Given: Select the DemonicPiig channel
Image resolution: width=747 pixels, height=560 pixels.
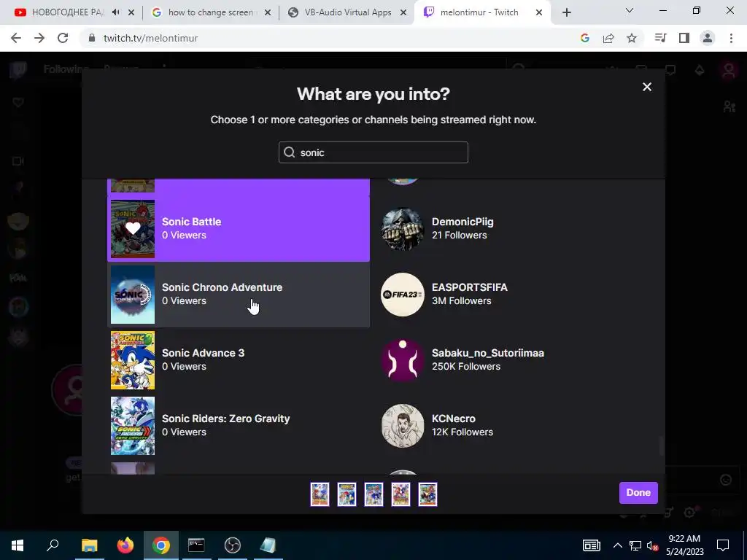Looking at the screenshot, I should tap(508, 228).
